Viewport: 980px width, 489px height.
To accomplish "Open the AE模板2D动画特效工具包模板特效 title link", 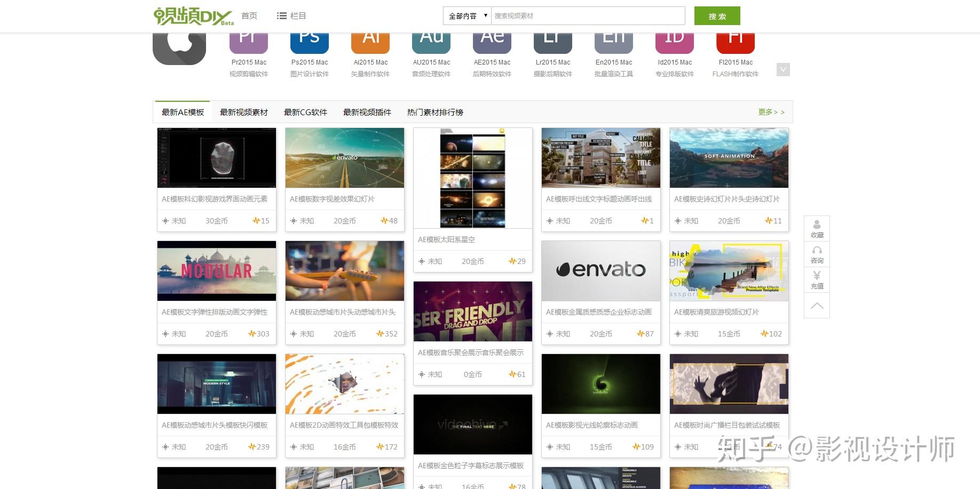I will (x=344, y=425).
